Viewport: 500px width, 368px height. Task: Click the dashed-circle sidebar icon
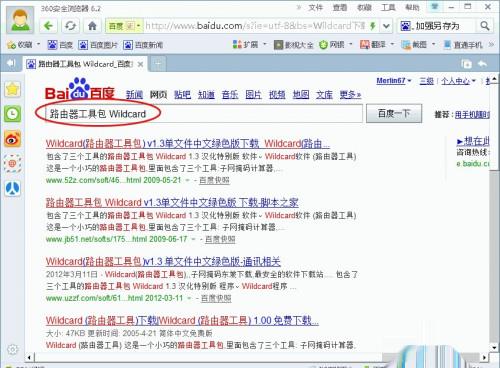pyautogui.click(x=12, y=163)
